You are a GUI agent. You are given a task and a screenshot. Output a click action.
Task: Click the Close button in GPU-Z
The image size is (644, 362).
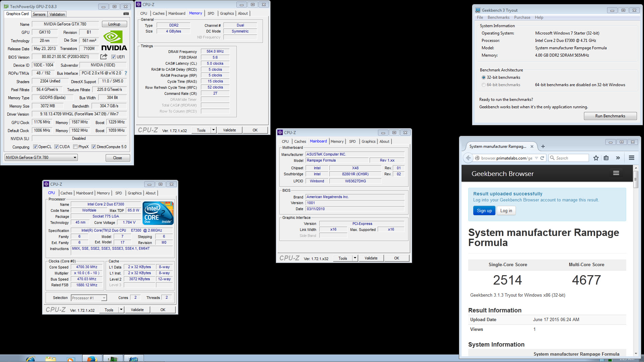coord(117,158)
